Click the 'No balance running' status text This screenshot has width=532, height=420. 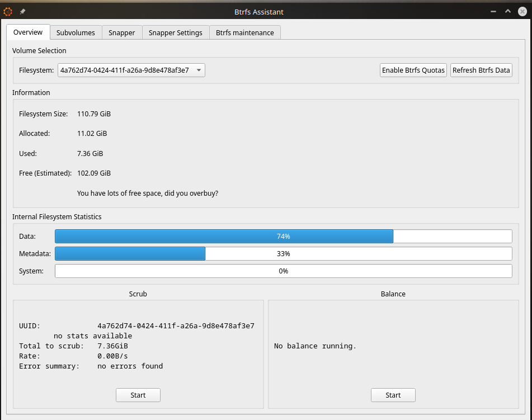(315, 346)
